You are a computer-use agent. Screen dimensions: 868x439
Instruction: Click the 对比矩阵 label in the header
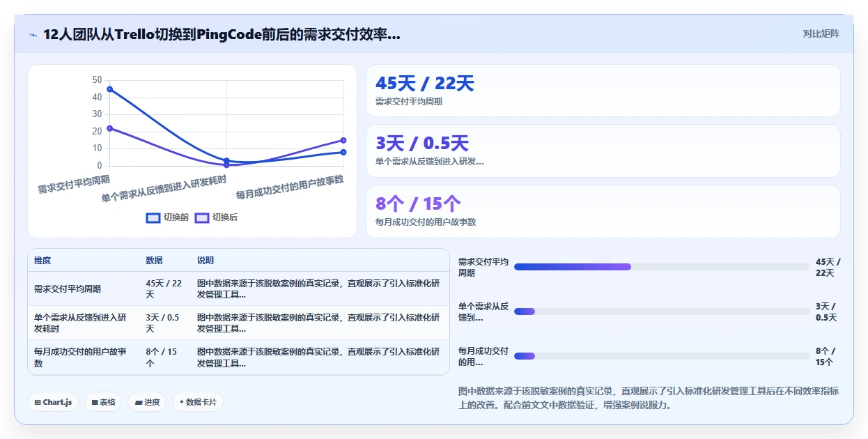(x=821, y=33)
